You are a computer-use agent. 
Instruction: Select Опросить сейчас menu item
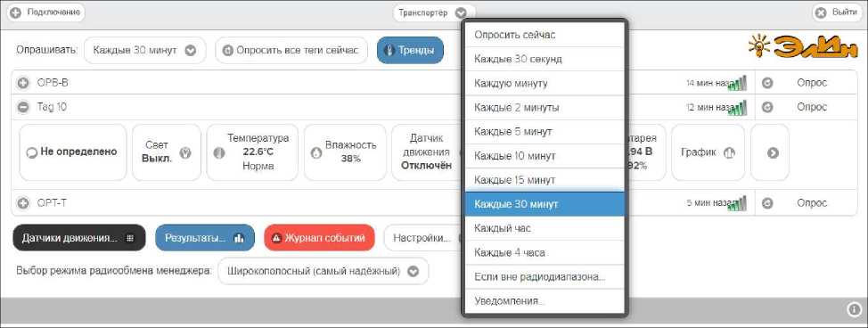pos(545,35)
